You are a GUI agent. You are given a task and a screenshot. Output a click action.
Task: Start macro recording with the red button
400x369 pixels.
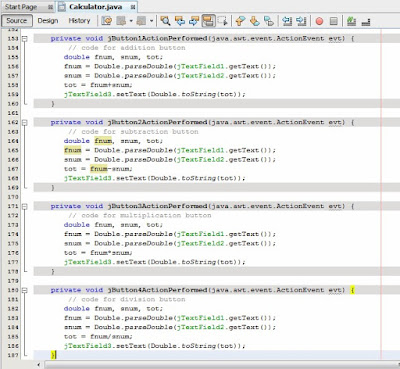(319, 21)
